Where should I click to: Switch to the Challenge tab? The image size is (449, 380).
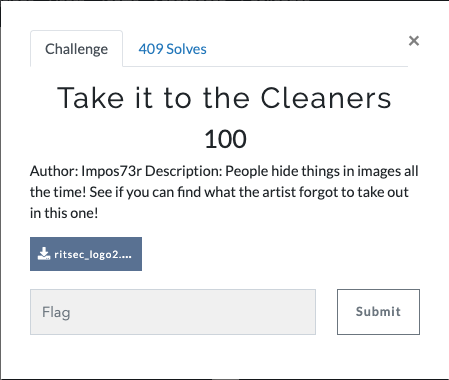(76, 49)
